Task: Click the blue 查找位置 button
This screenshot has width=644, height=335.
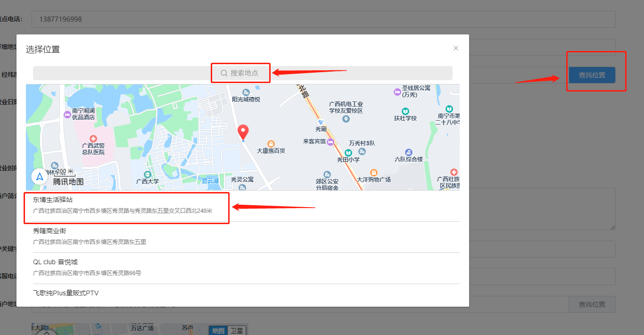Action: pyautogui.click(x=592, y=75)
